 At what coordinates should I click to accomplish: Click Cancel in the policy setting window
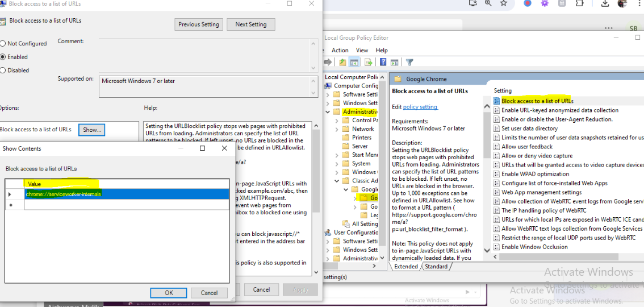pyautogui.click(x=261, y=290)
